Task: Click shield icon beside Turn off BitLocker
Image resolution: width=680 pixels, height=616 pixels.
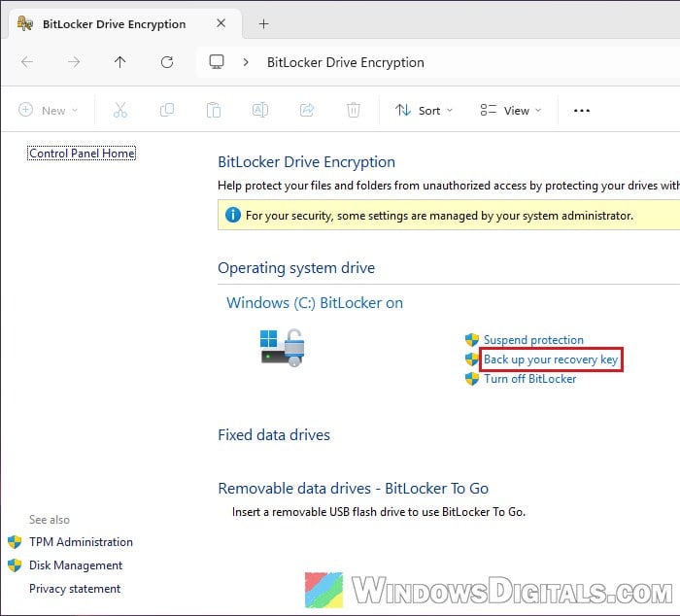Action: (x=472, y=379)
